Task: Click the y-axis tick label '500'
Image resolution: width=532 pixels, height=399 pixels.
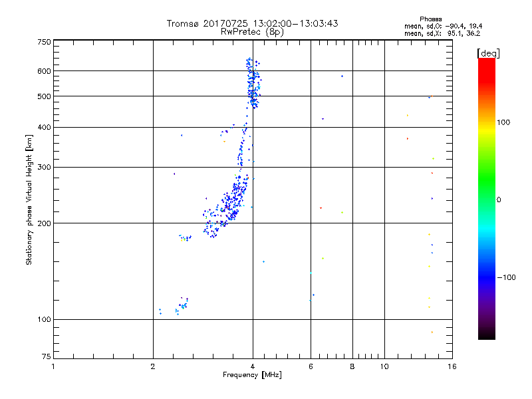Action: [x=44, y=96]
